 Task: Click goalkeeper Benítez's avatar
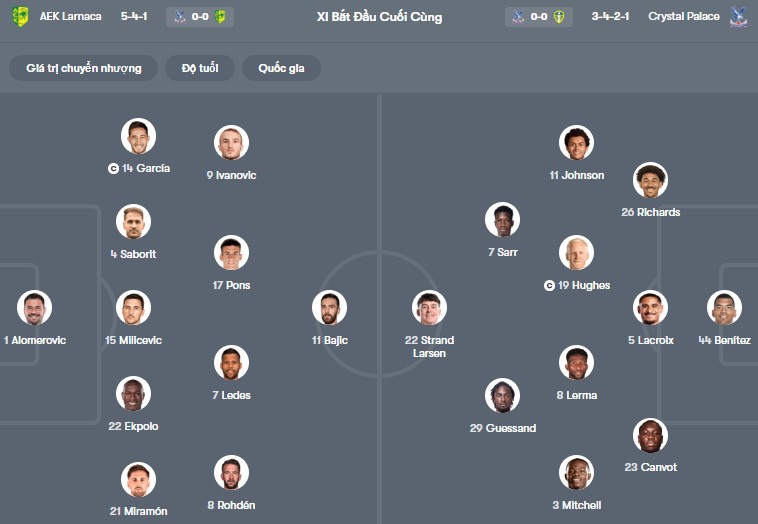724,308
